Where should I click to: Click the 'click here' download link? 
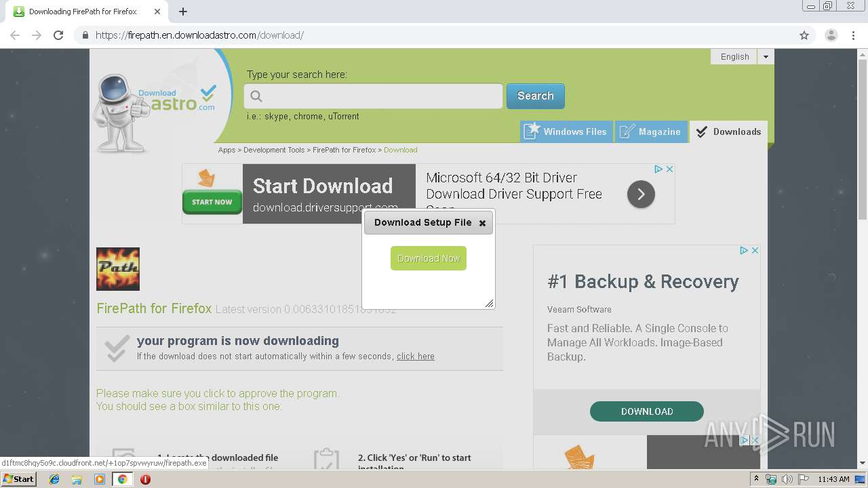[x=416, y=357]
